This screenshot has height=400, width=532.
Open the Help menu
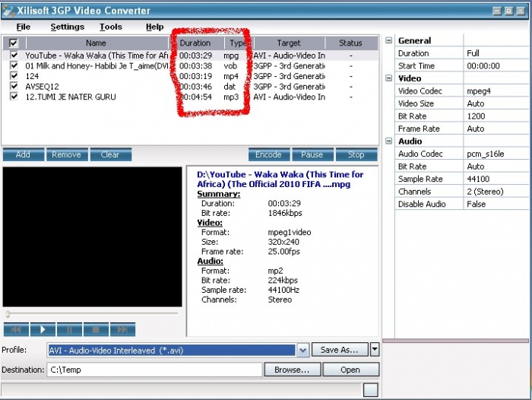(155, 27)
